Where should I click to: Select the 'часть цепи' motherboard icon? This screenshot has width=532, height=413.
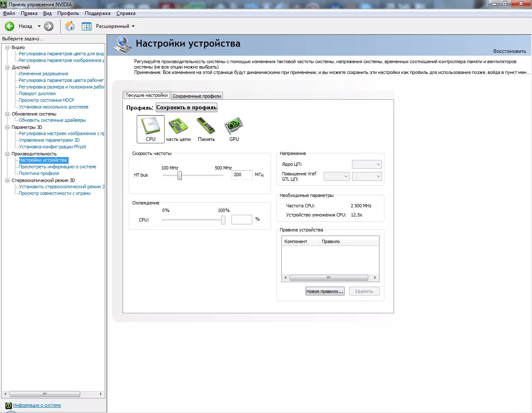point(178,129)
